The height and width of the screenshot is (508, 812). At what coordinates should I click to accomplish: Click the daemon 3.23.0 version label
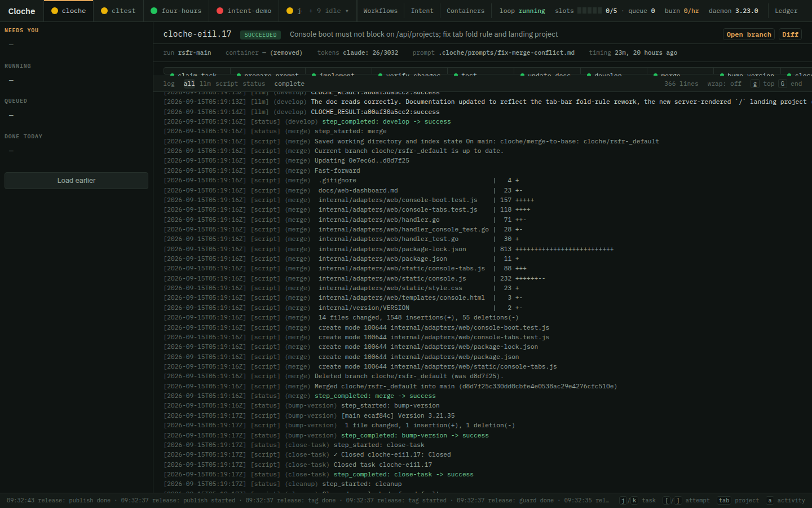(x=733, y=11)
